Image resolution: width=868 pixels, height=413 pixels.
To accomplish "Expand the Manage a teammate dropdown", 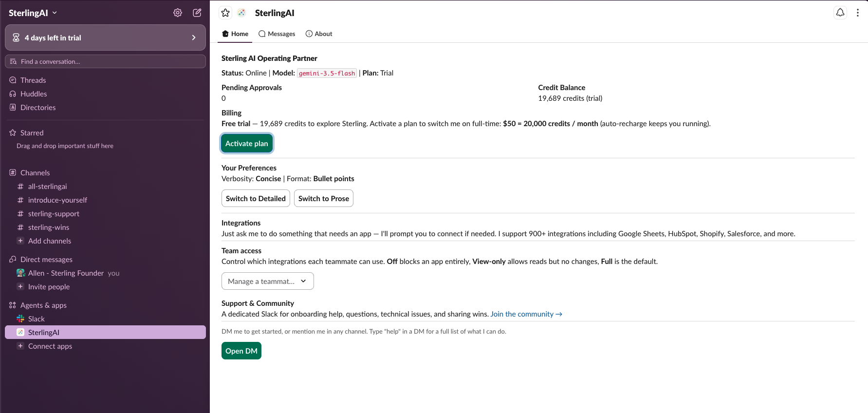I will pyautogui.click(x=268, y=281).
